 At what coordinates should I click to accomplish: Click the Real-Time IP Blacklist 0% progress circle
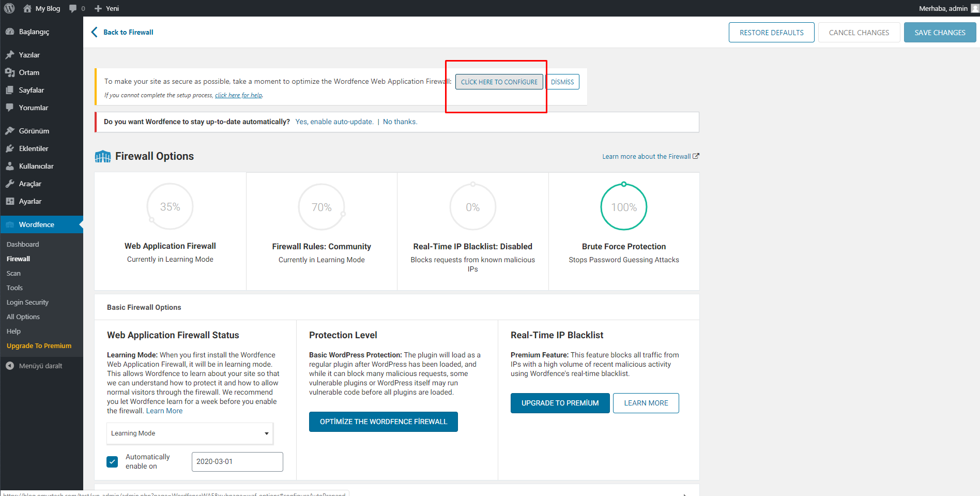(x=473, y=207)
